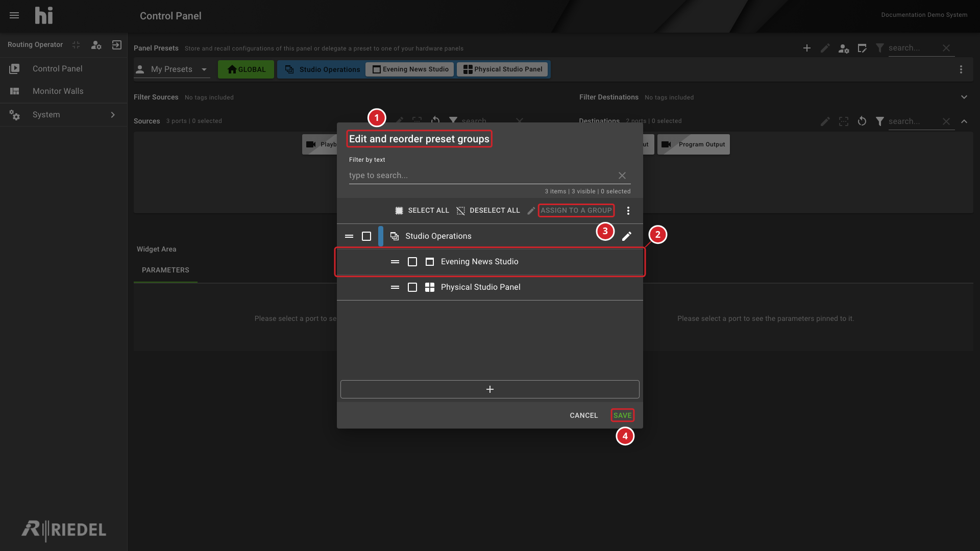Image resolution: width=980 pixels, height=551 pixels.
Task: Click the filter funnel icon in Panel Presets
Action: point(880,48)
